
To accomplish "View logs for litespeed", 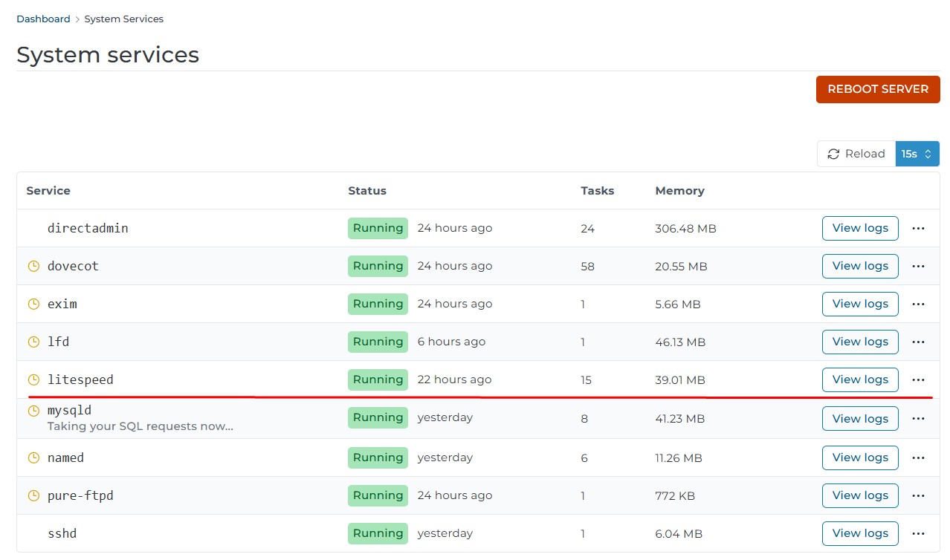I will [860, 380].
